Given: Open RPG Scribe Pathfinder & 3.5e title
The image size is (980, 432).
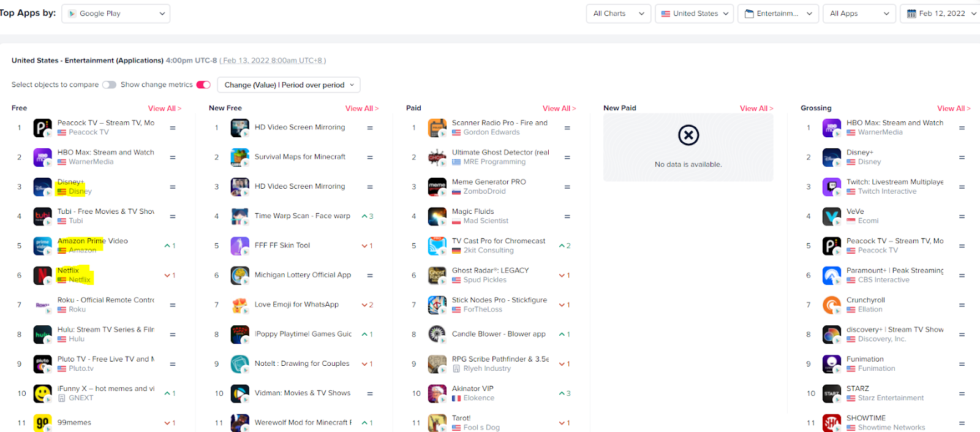Looking at the screenshot, I should (x=500, y=359).
